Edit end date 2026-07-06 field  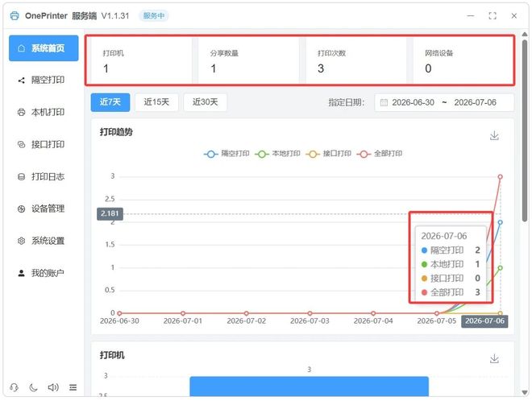[475, 102]
